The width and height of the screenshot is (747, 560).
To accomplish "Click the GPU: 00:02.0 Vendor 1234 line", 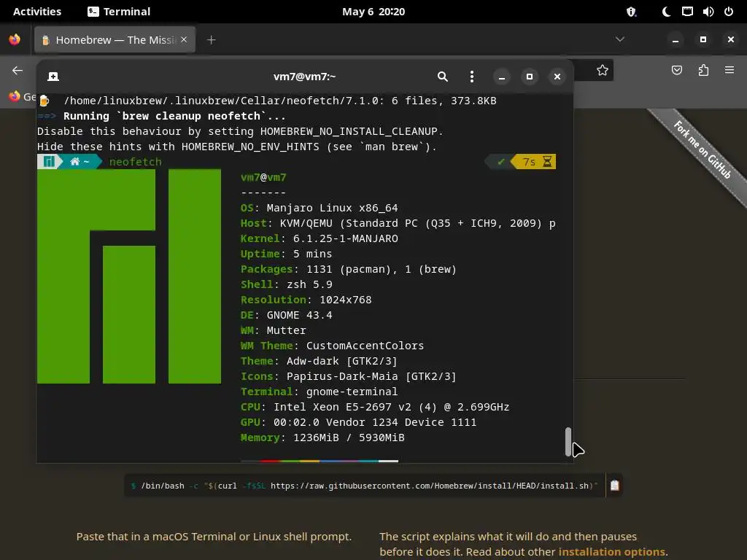I will tap(358, 422).
